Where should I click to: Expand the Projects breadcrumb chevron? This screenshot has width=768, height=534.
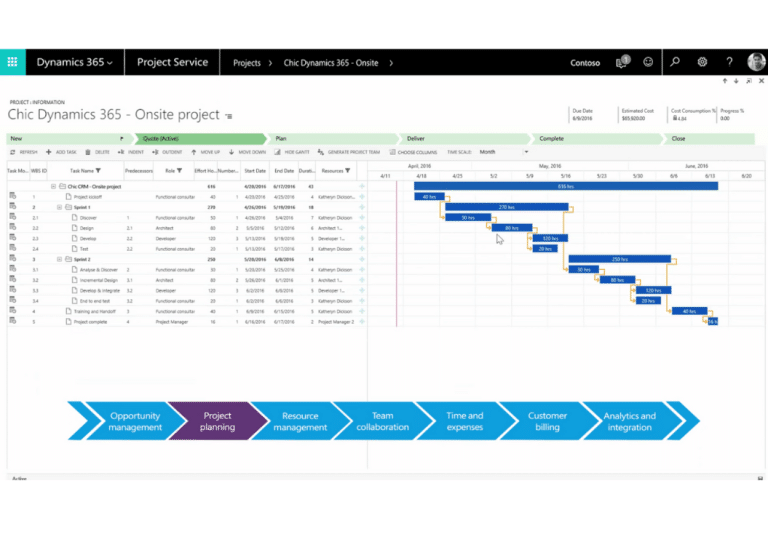tap(270, 63)
